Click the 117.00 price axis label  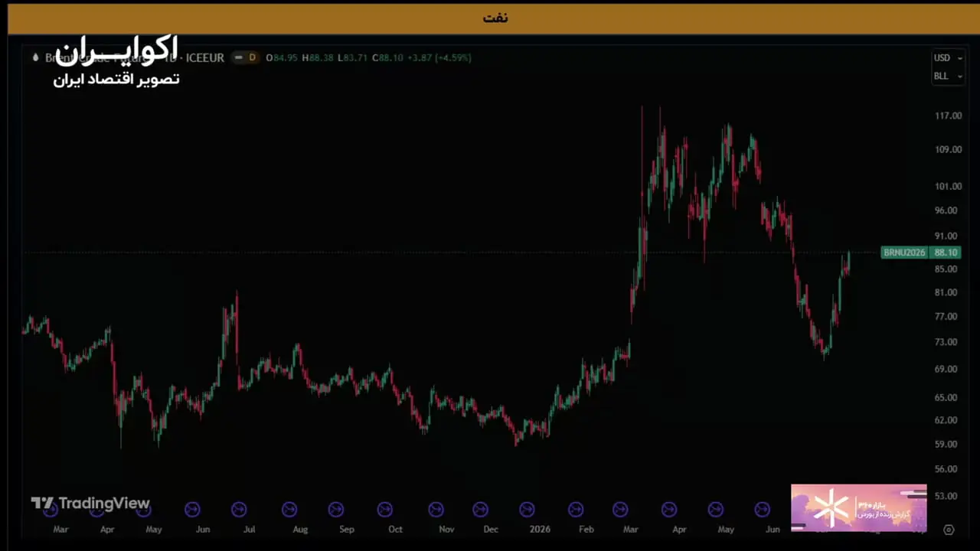[x=948, y=116]
